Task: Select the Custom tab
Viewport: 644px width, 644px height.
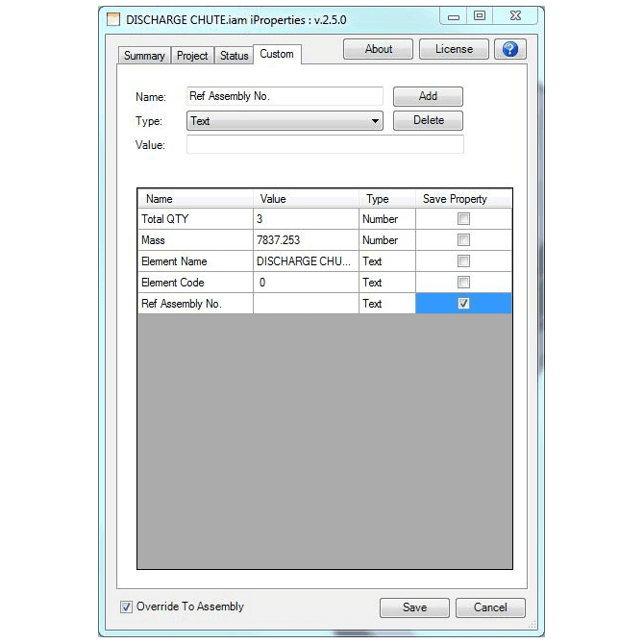Action: tap(277, 54)
